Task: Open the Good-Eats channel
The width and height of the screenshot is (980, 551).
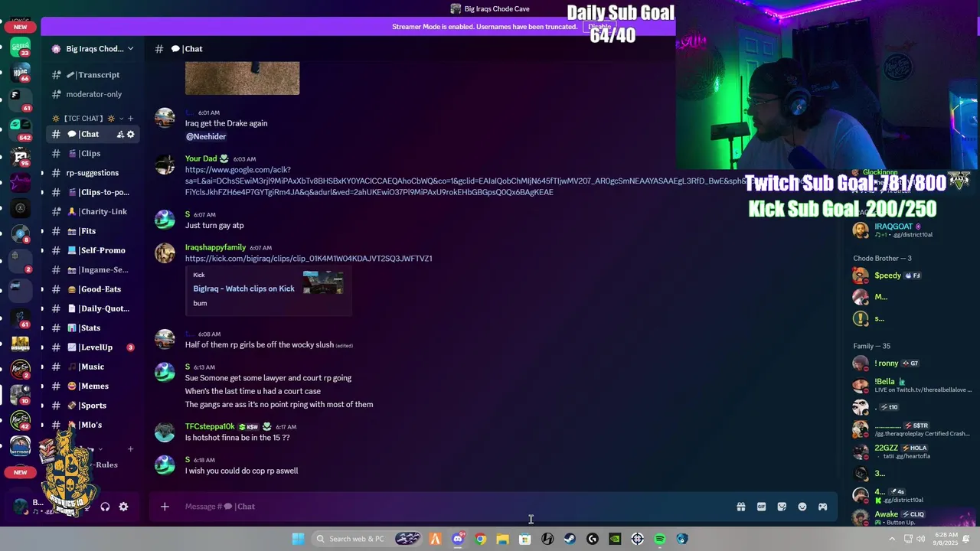Action: pyautogui.click(x=93, y=289)
